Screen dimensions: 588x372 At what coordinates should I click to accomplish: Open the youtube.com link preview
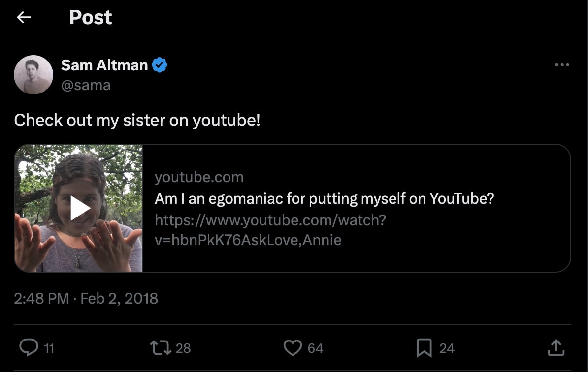pyautogui.click(x=199, y=177)
